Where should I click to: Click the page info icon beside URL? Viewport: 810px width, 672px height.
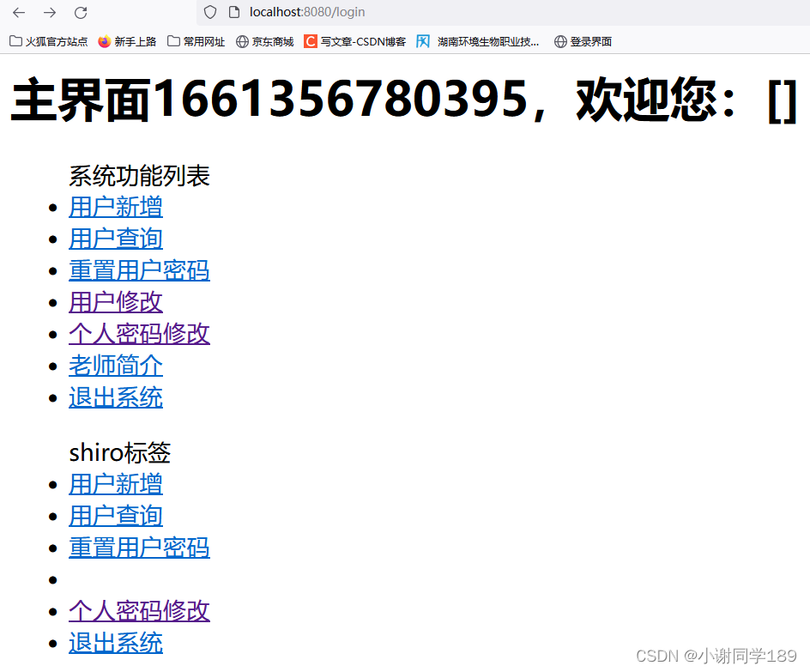coord(234,12)
